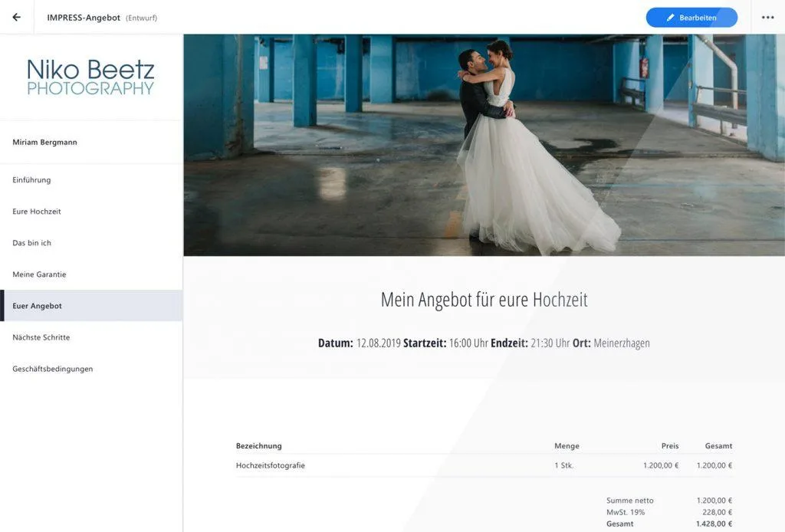This screenshot has width=785, height=532.
Task: Click the IMPRESS-Angebot title text
Action: [x=84, y=18]
